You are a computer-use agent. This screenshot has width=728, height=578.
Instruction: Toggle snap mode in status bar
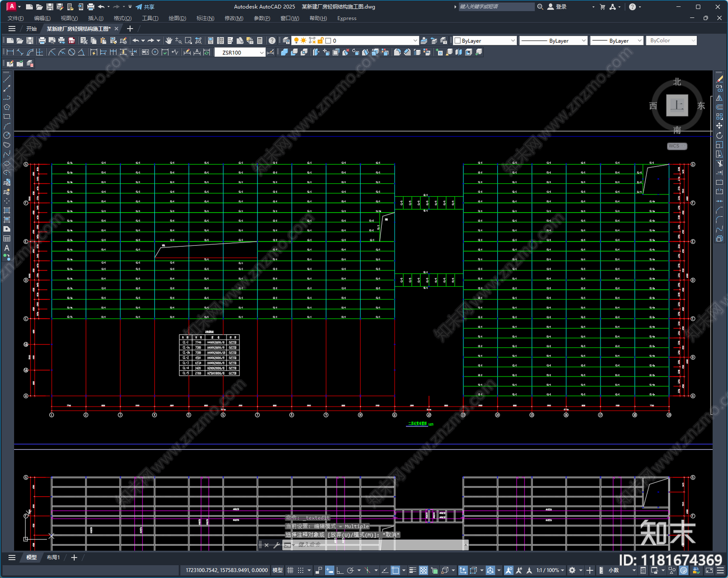[x=301, y=570]
